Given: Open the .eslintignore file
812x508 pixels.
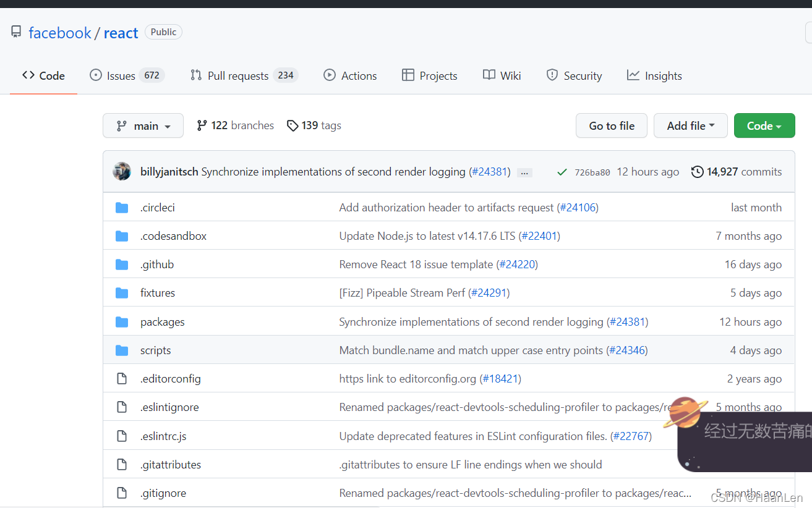Looking at the screenshot, I should click(169, 407).
